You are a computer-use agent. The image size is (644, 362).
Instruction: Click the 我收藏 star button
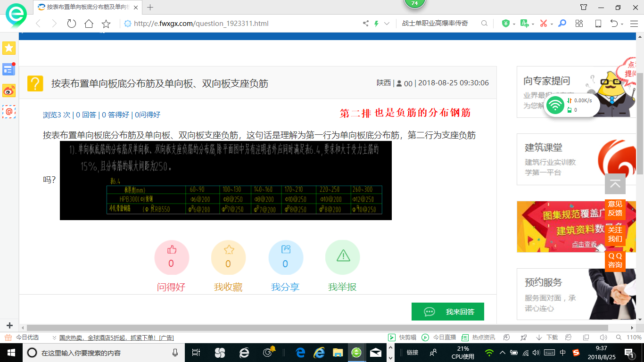coord(228,257)
